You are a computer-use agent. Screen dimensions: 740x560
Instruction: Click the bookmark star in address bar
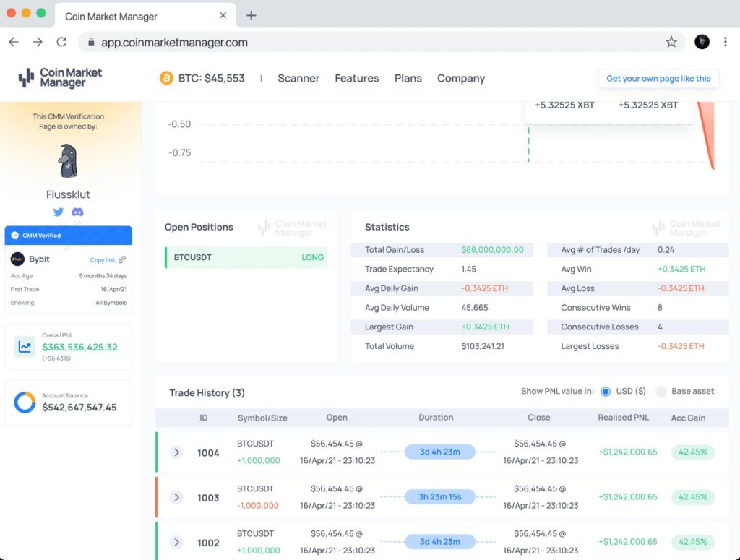(x=671, y=42)
